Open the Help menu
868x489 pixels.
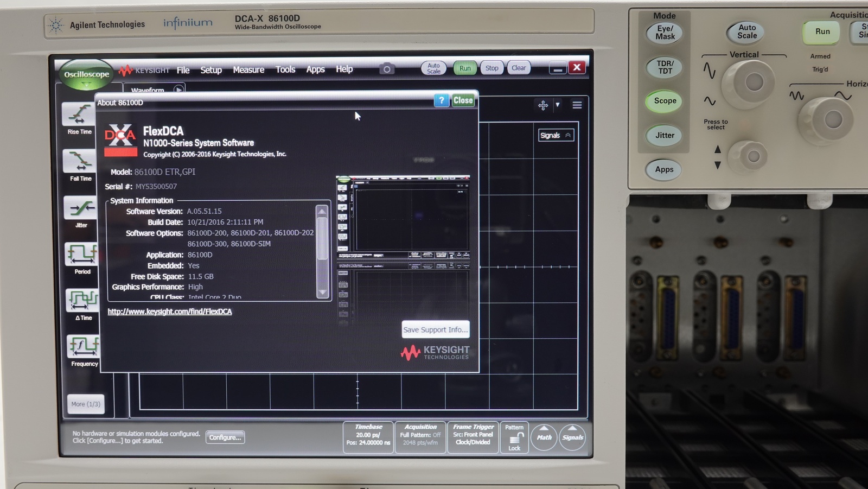click(x=344, y=69)
